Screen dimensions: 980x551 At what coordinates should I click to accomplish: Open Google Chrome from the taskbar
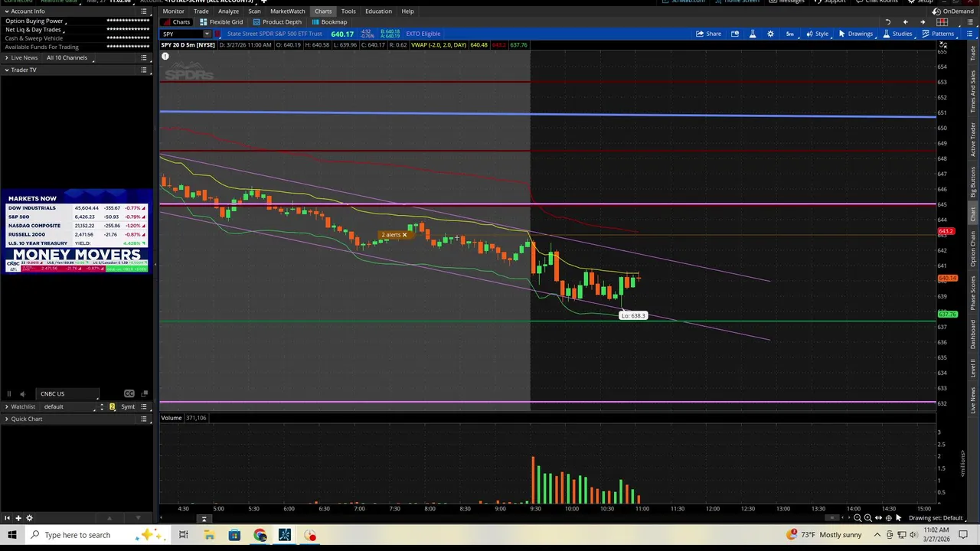(260, 535)
